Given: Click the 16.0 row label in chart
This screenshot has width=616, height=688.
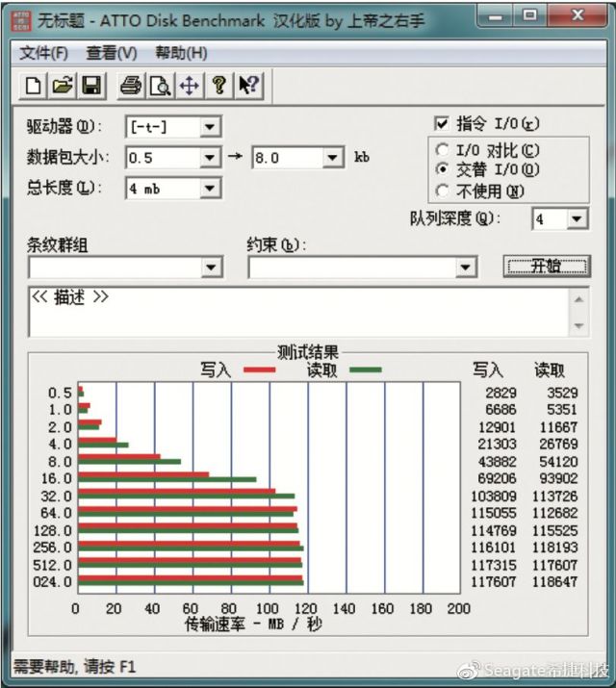Looking at the screenshot, I should tap(56, 478).
